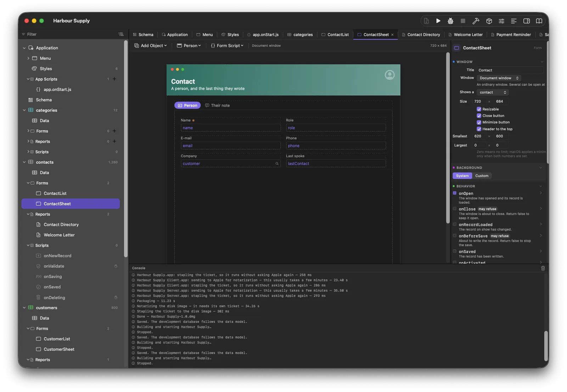
Task: Click the name field on the form
Action: [x=231, y=128]
